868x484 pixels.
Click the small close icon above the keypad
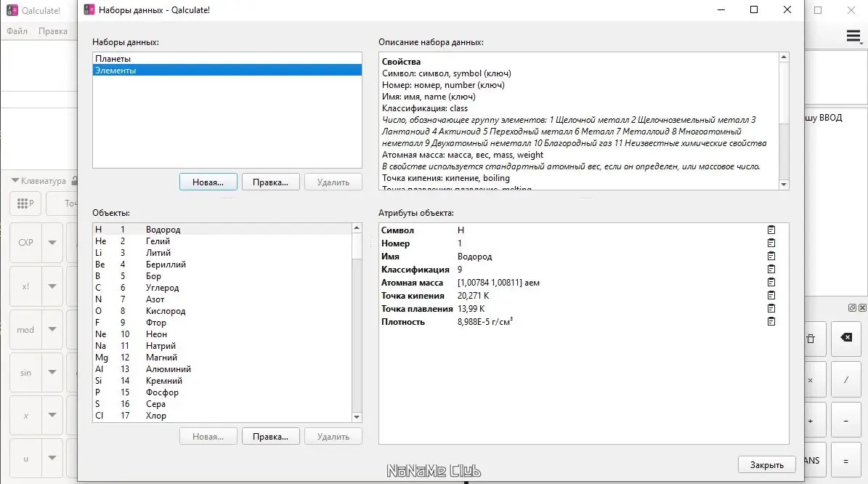click(x=862, y=308)
